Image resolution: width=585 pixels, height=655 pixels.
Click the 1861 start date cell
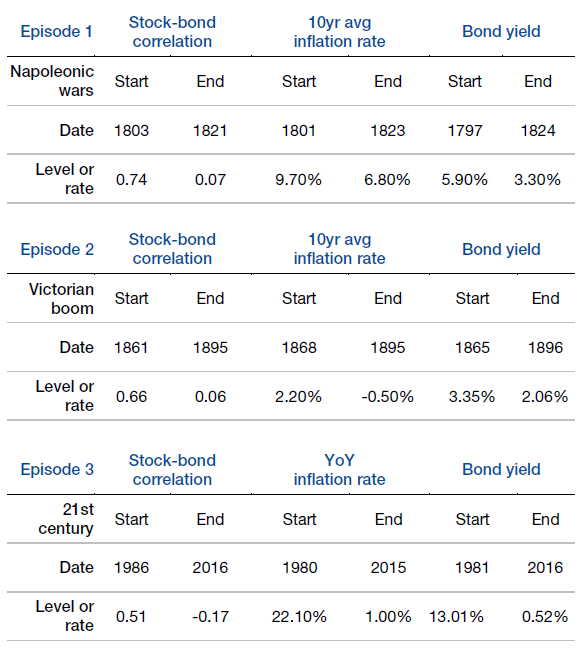[131, 348]
